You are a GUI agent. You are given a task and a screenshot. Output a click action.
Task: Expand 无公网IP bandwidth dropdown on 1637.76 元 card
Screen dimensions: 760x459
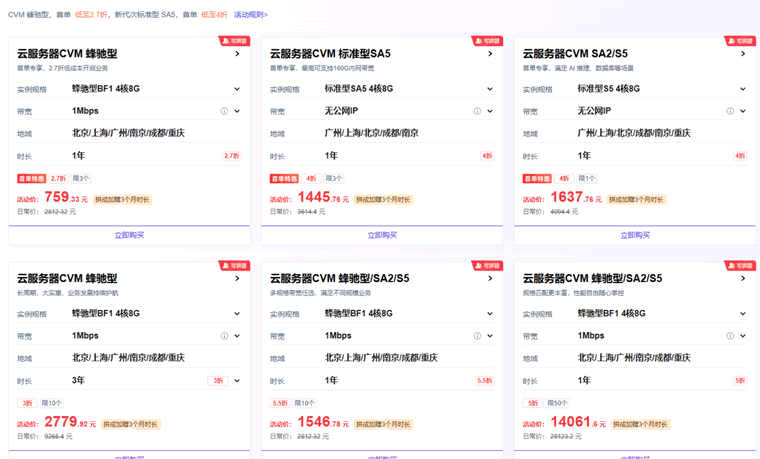coord(743,111)
